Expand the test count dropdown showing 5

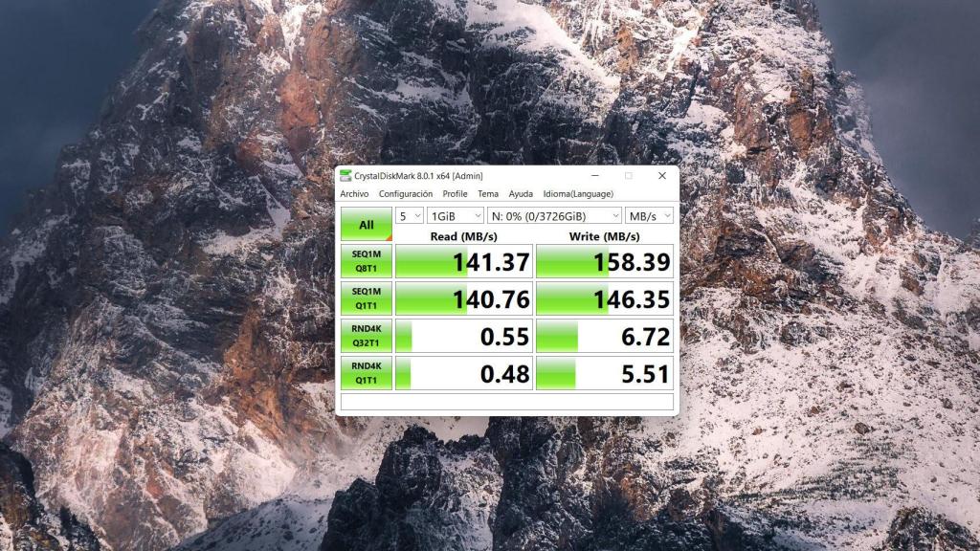coord(410,216)
